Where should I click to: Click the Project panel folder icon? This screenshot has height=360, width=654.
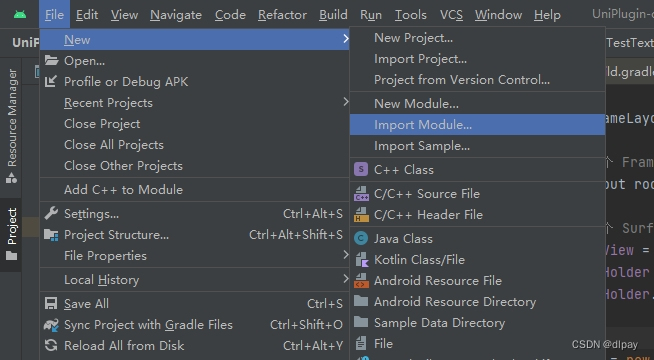[x=12, y=256]
